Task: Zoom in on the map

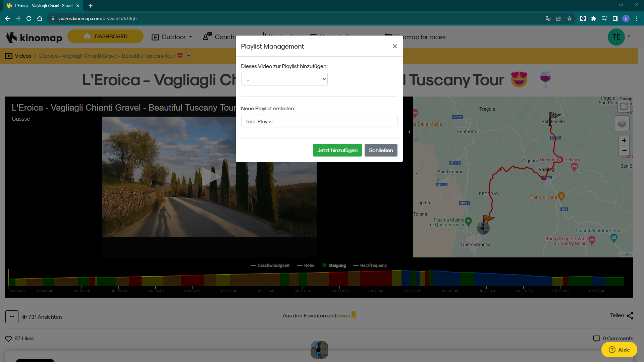Action: pos(624,140)
